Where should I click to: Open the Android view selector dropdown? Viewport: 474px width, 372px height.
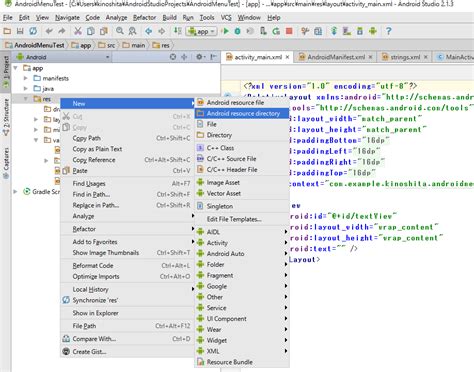point(63,57)
